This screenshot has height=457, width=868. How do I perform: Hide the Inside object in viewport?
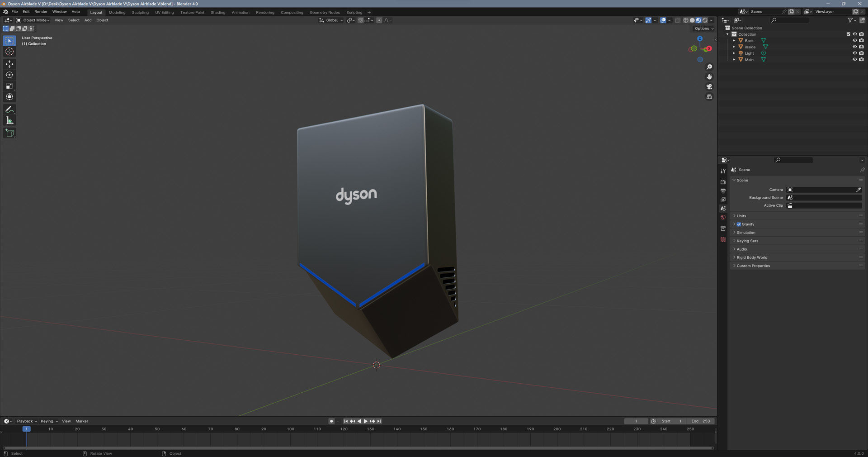[x=855, y=47]
